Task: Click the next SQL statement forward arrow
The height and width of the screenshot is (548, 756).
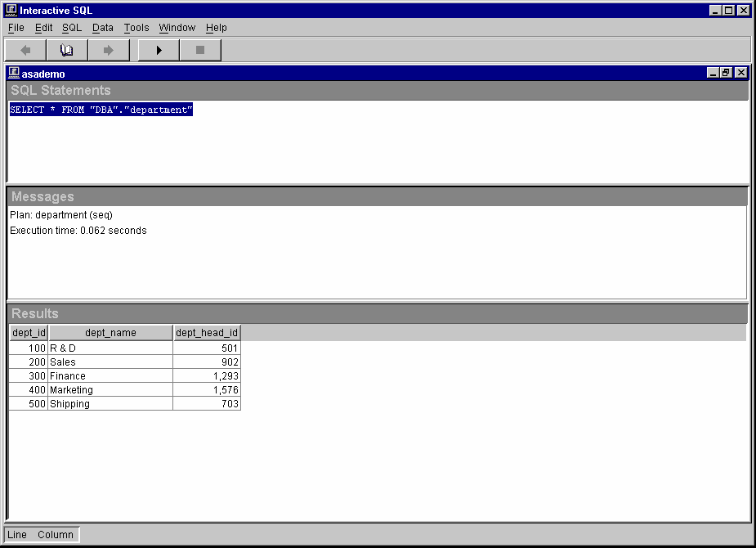Action: pos(108,51)
